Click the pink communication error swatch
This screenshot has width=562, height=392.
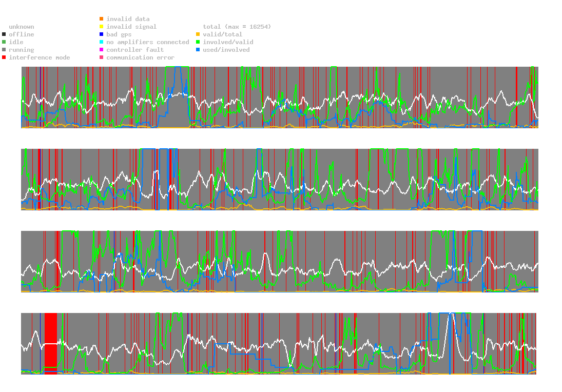coord(102,57)
